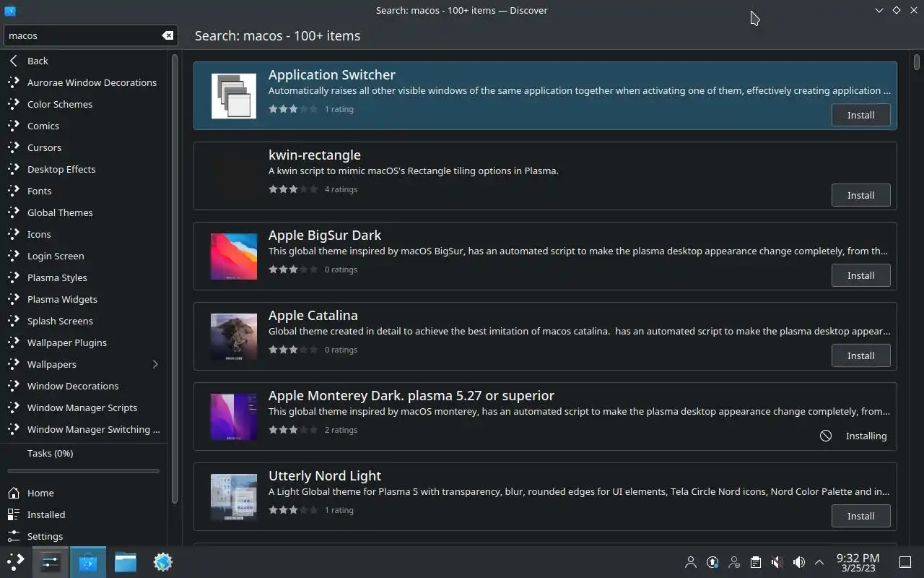Install Utterly Nord Light theme
This screenshot has height=578, width=924.
pyautogui.click(x=860, y=516)
